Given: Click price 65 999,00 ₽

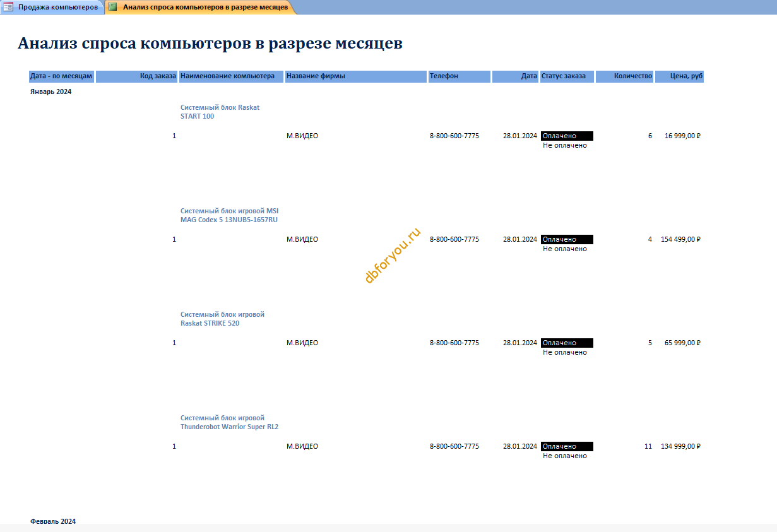Looking at the screenshot, I should click(x=682, y=343).
